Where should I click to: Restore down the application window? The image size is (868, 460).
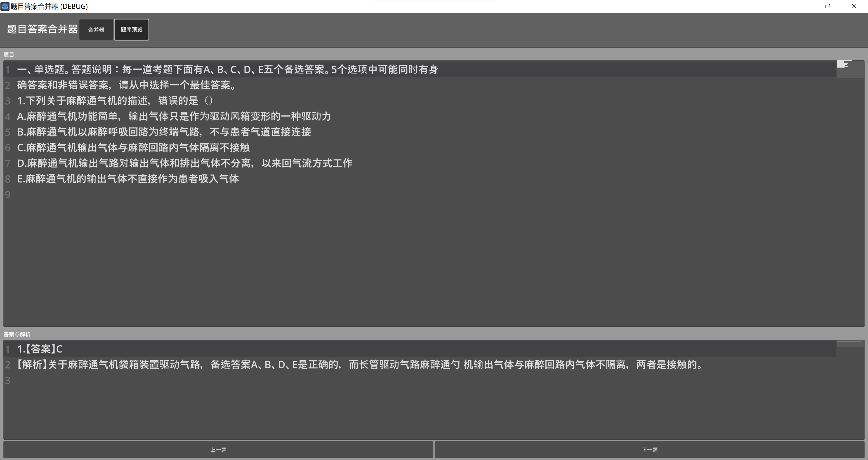tap(828, 6)
